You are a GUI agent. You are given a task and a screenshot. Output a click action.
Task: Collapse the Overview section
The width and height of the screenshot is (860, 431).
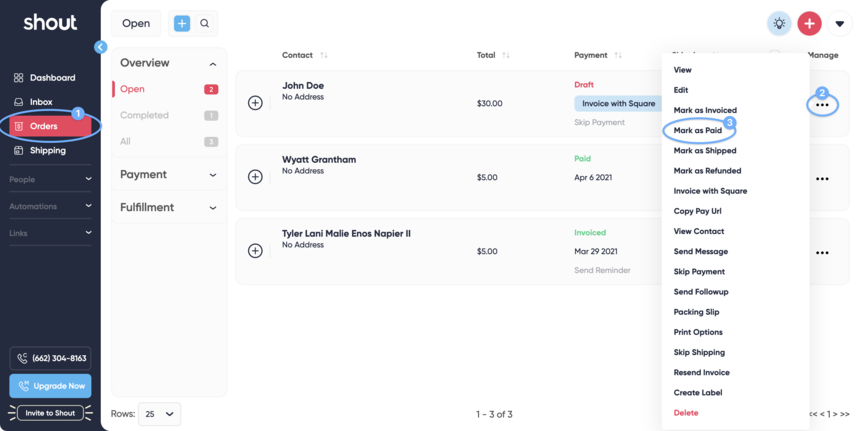(x=213, y=64)
